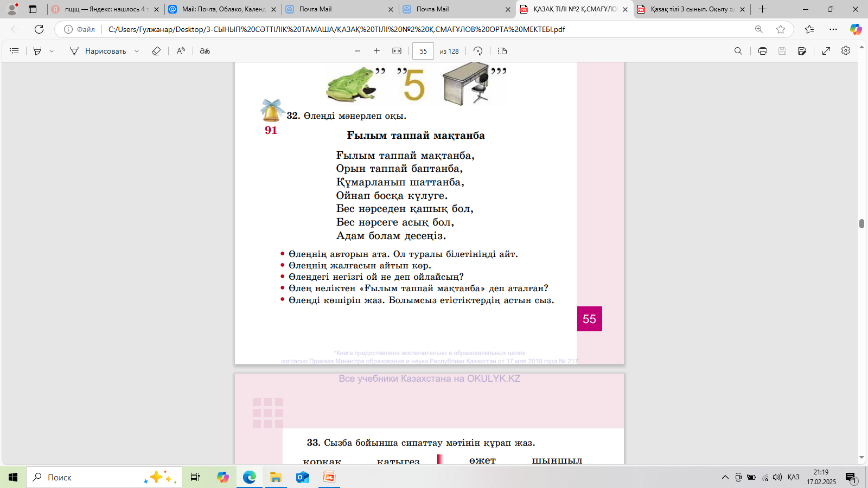Screen dimensions: 868x488
Task: Open PDF viewer settings gear
Action: (x=846, y=51)
